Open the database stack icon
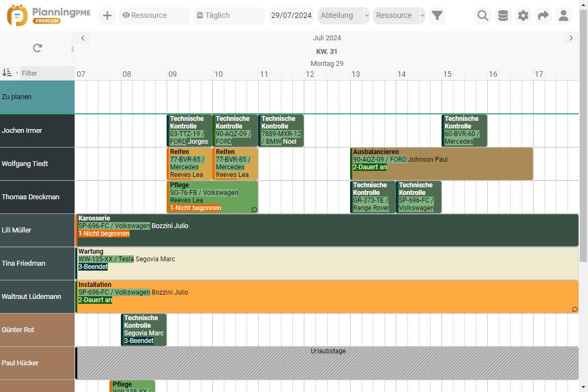The image size is (588, 392). point(503,16)
